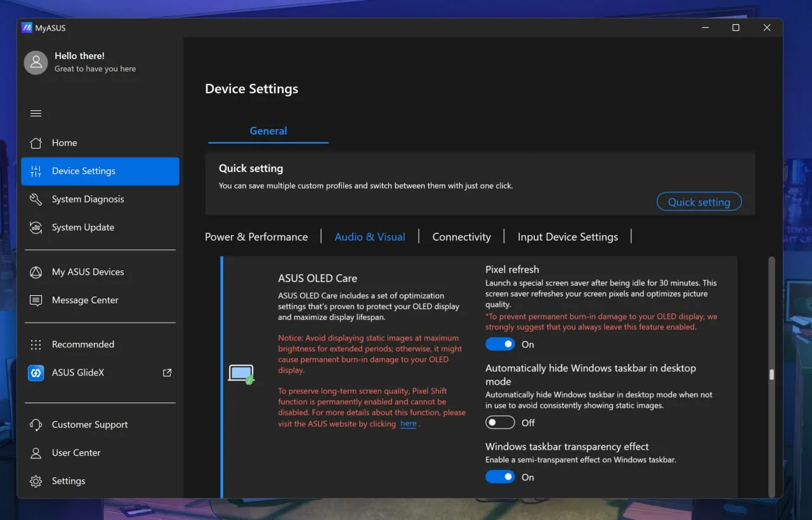This screenshot has height=520, width=812.
Task: Open Message Center chat icon
Action: [x=36, y=300]
